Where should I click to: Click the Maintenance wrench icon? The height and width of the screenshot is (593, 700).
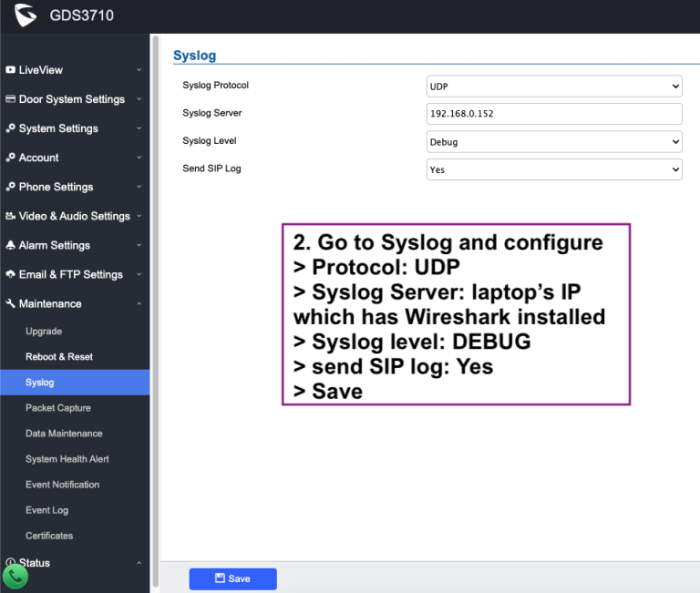[x=10, y=303]
